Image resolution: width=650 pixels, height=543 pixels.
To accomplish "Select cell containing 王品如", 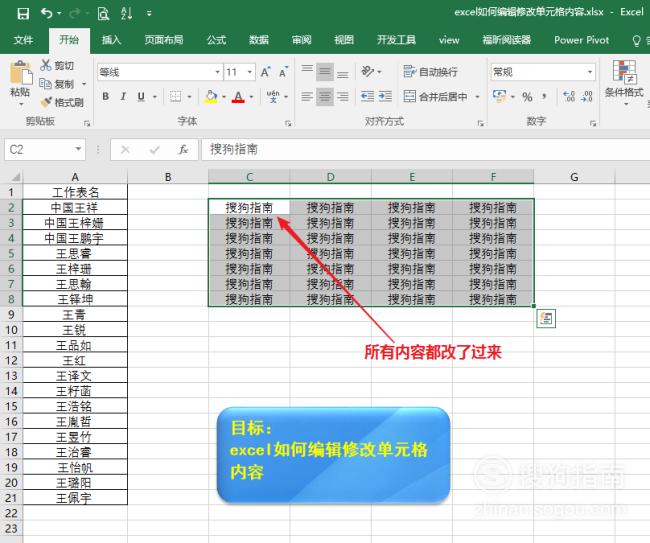I will click(75, 345).
